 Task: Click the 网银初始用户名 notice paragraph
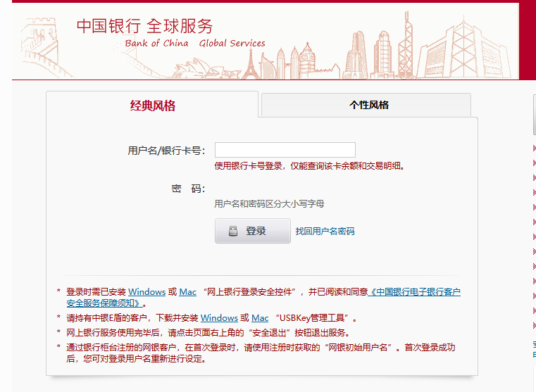tap(261, 353)
